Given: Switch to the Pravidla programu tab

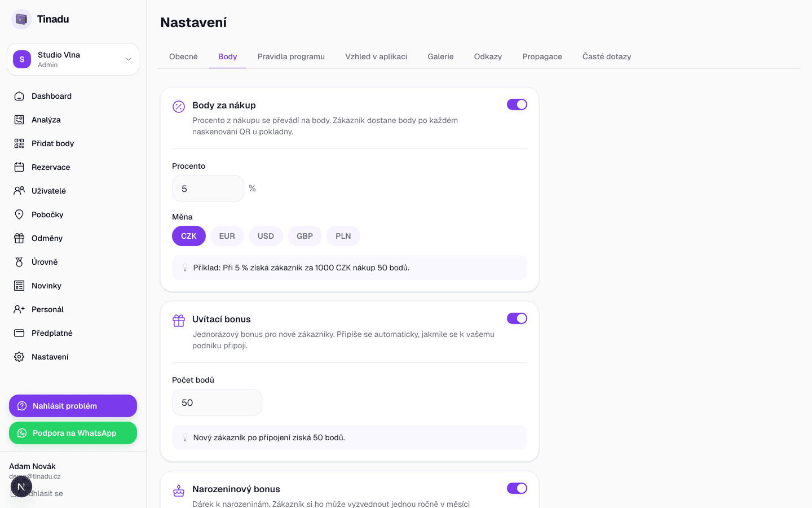Looking at the screenshot, I should 291,56.
